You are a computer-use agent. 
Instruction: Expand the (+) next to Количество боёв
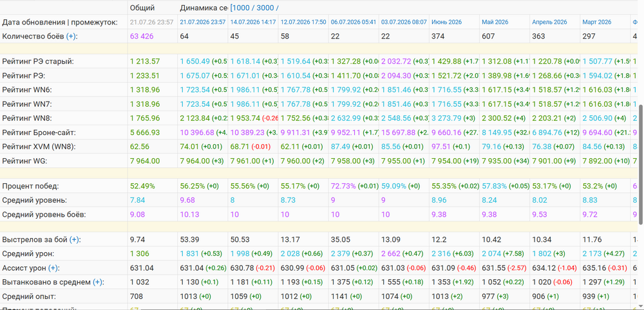71,36
